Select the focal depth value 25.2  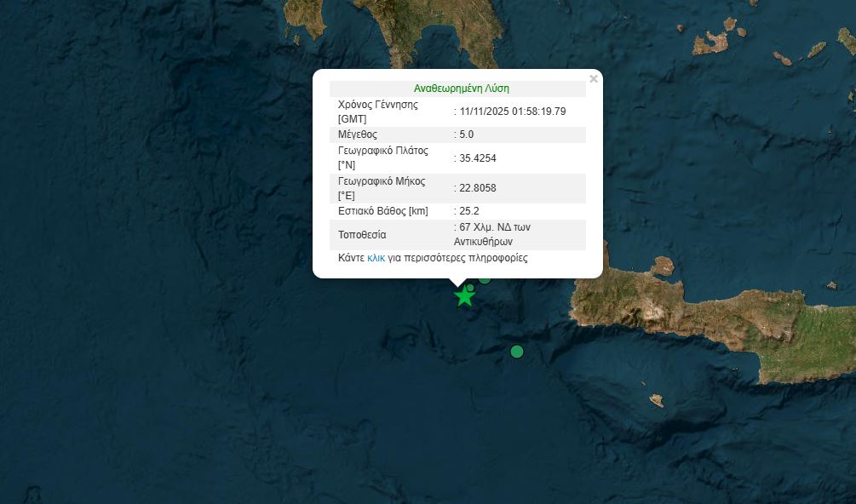[x=468, y=211]
